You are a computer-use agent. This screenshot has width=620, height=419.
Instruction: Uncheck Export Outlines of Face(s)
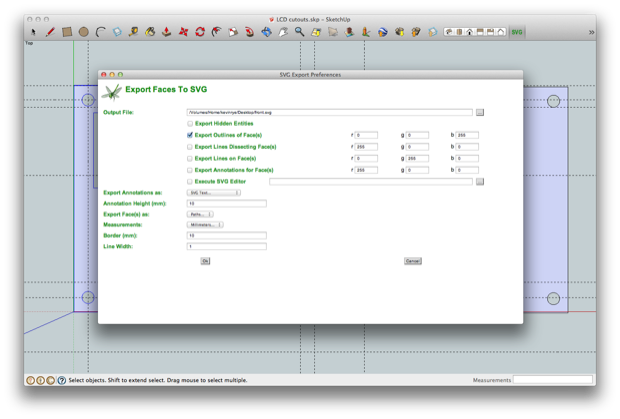point(190,135)
